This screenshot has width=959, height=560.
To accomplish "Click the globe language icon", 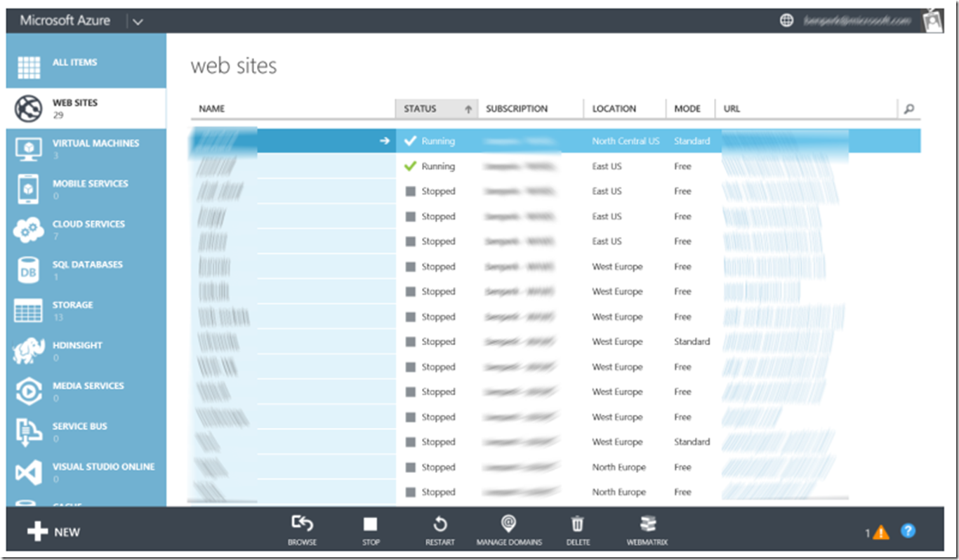I will tap(787, 20).
